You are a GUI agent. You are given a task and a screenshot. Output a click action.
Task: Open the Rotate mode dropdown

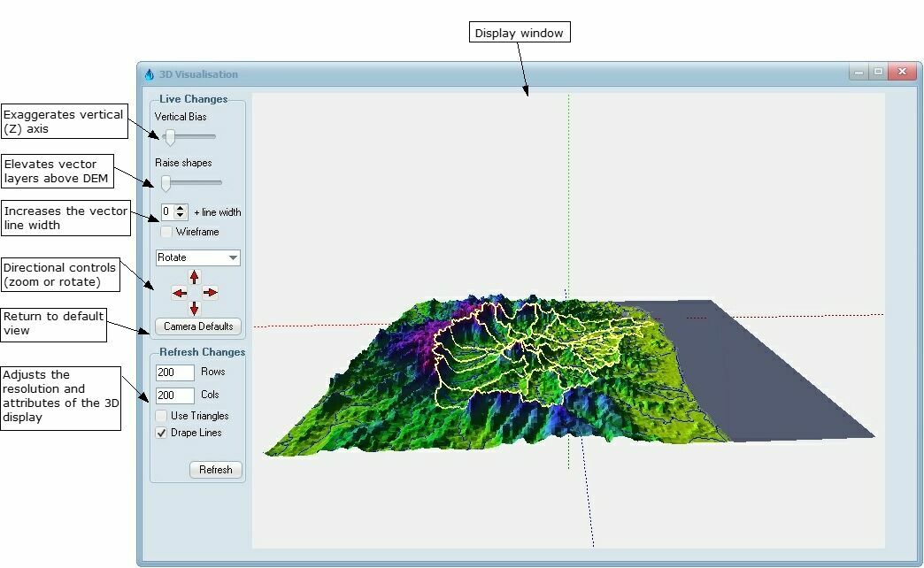(x=196, y=257)
